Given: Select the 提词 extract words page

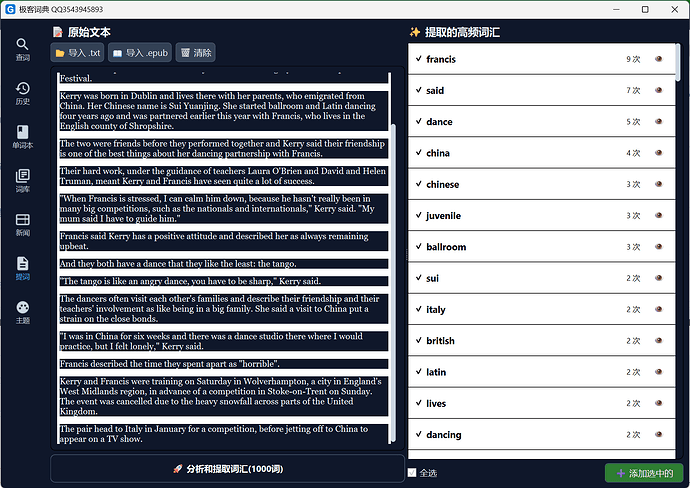Looking at the screenshot, I should coord(22,268).
